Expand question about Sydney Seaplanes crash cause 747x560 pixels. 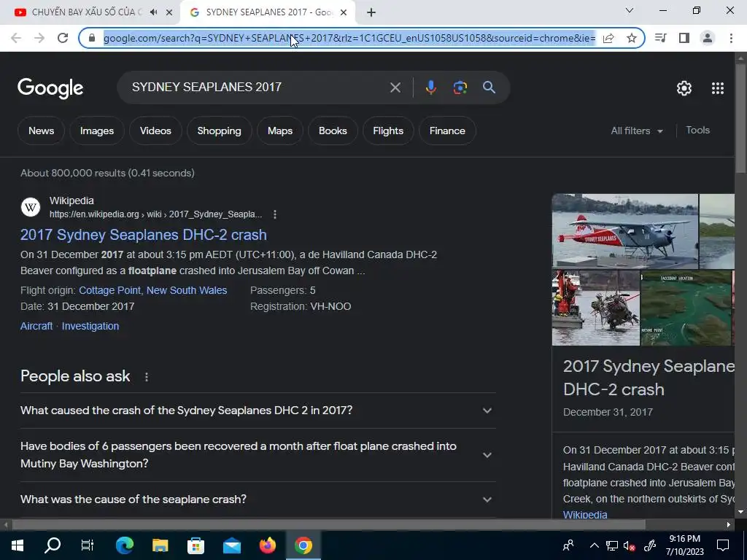coord(258,411)
